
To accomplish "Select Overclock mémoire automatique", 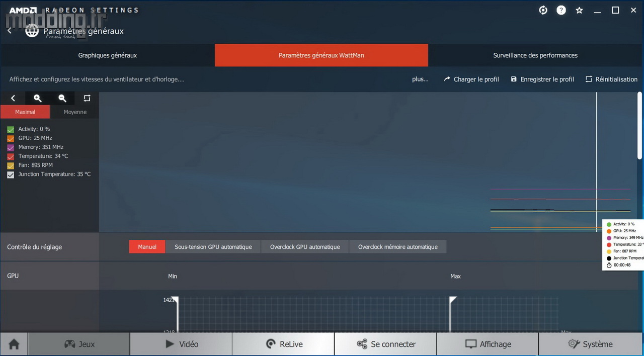I will click(398, 247).
